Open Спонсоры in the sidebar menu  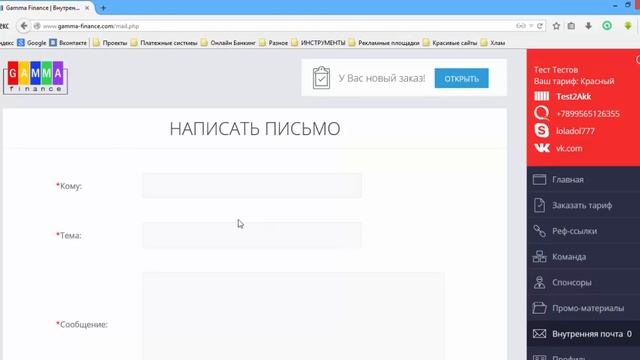pos(583,282)
